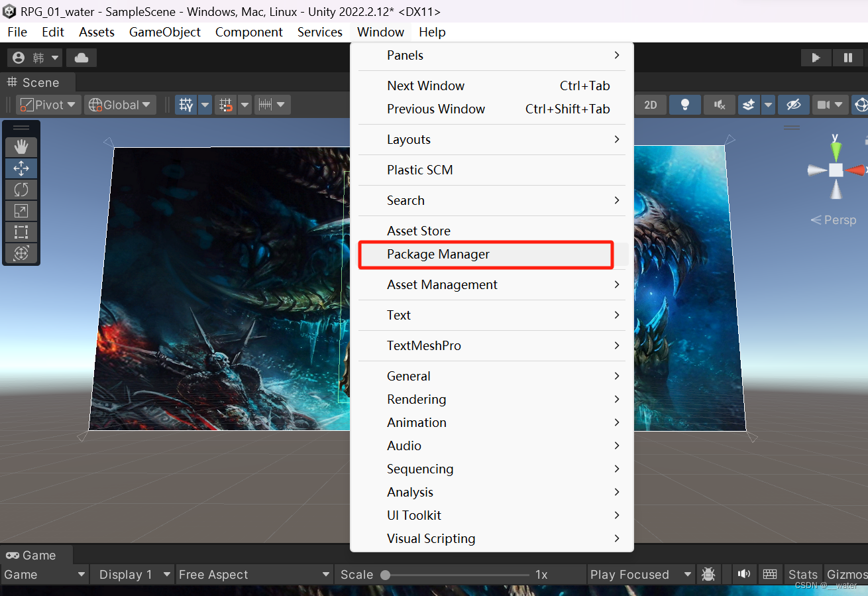The image size is (868, 596).
Task: Click the red X axis cone on gizmo
Action: (855, 170)
